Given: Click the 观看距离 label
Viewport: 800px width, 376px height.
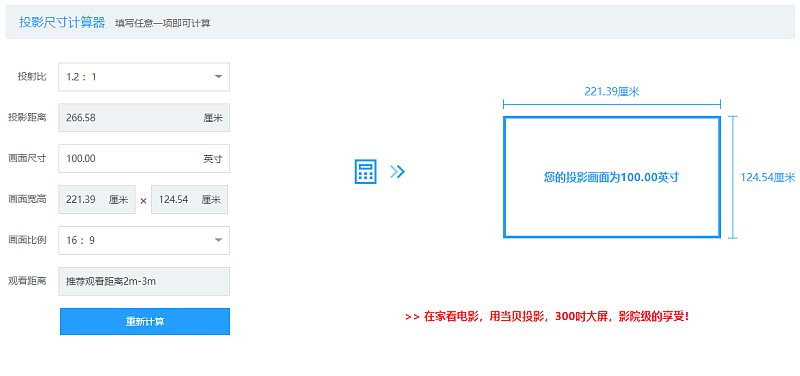Looking at the screenshot, I should pos(27,281).
